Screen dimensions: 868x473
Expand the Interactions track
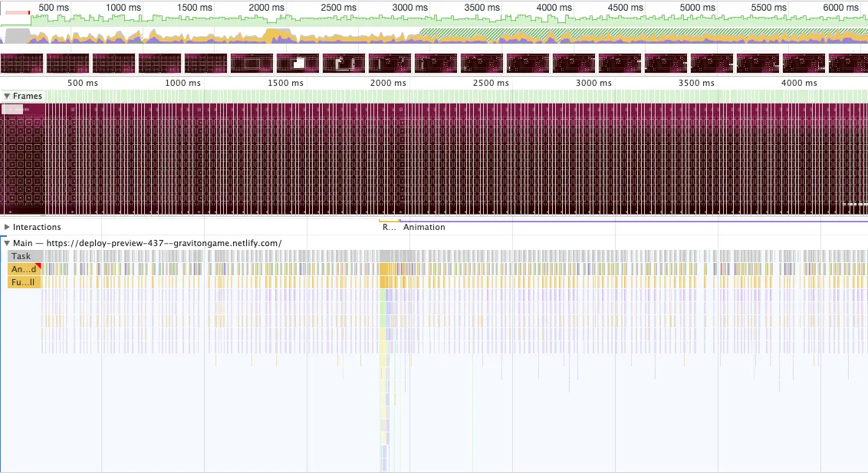(x=8, y=226)
